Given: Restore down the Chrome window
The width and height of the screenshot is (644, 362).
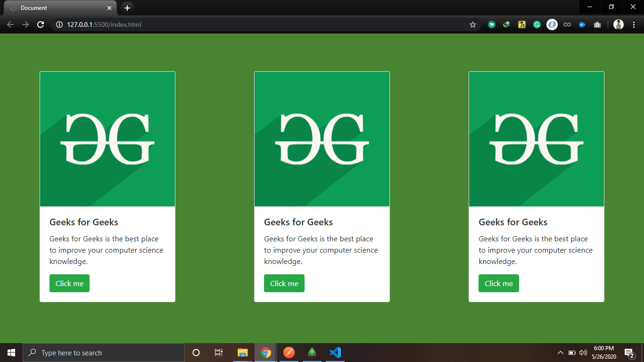Looking at the screenshot, I should pos(611,7).
